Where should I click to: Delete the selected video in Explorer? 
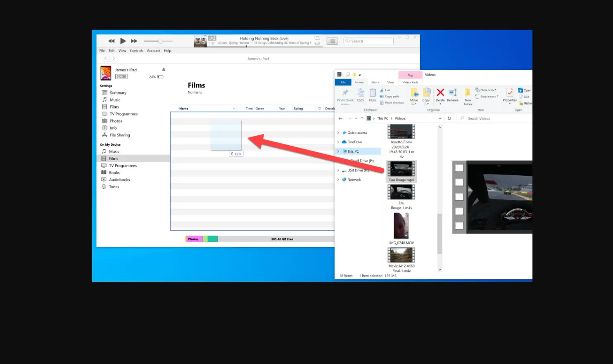pos(440,95)
